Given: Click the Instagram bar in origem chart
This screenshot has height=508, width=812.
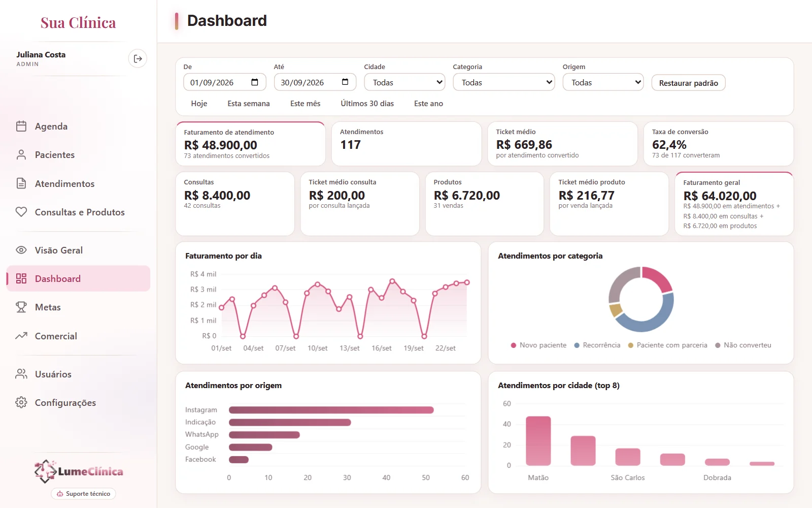Looking at the screenshot, I should 331,410.
